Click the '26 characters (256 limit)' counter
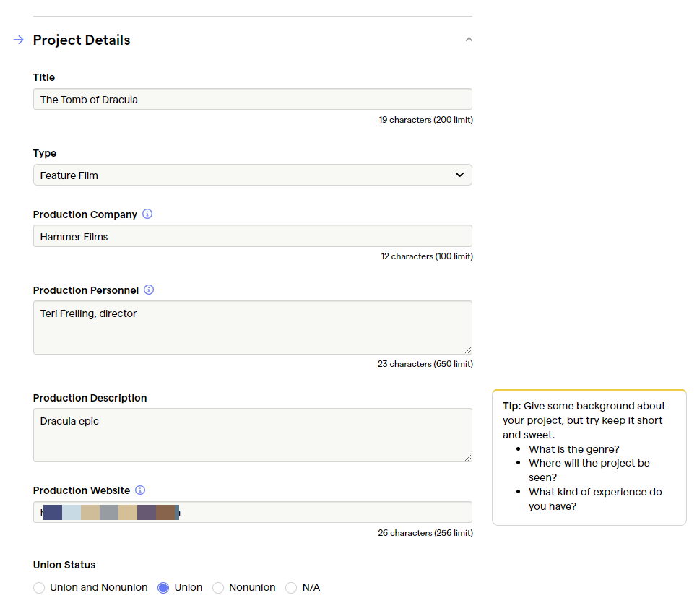697x616 pixels. click(x=425, y=533)
